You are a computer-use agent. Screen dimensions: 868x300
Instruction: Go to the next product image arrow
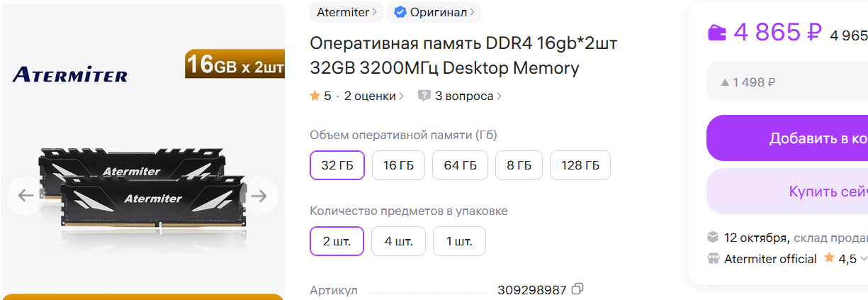coord(259,196)
